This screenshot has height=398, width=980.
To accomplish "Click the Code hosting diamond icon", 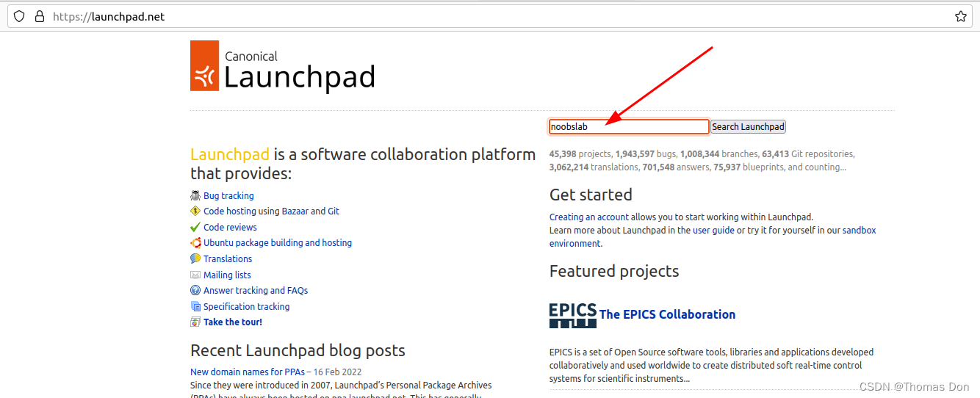I will click(195, 211).
